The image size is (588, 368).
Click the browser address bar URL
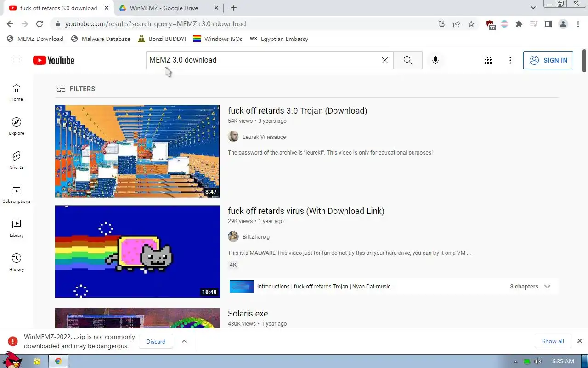tap(155, 24)
